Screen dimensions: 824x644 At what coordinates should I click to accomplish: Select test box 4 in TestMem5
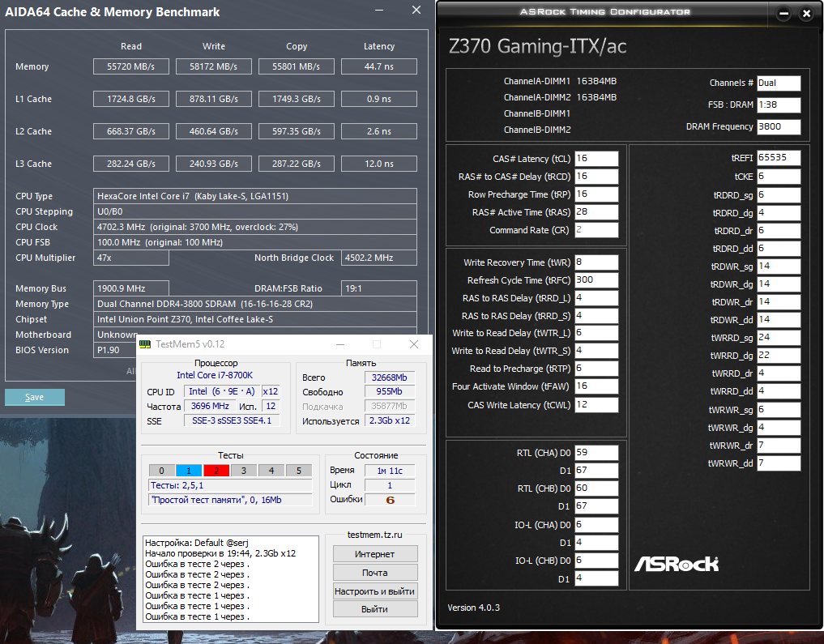click(x=271, y=471)
